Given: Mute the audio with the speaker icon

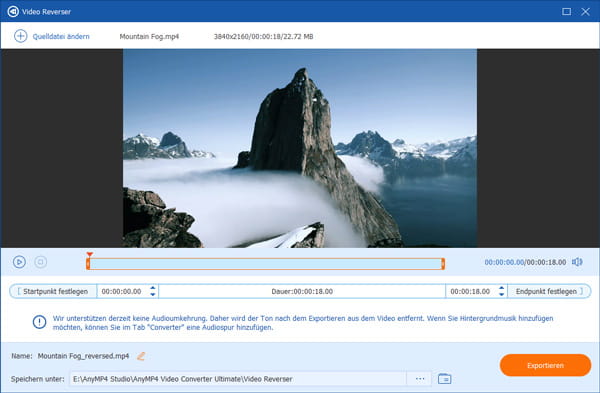Looking at the screenshot, I should tap(577, 262).
